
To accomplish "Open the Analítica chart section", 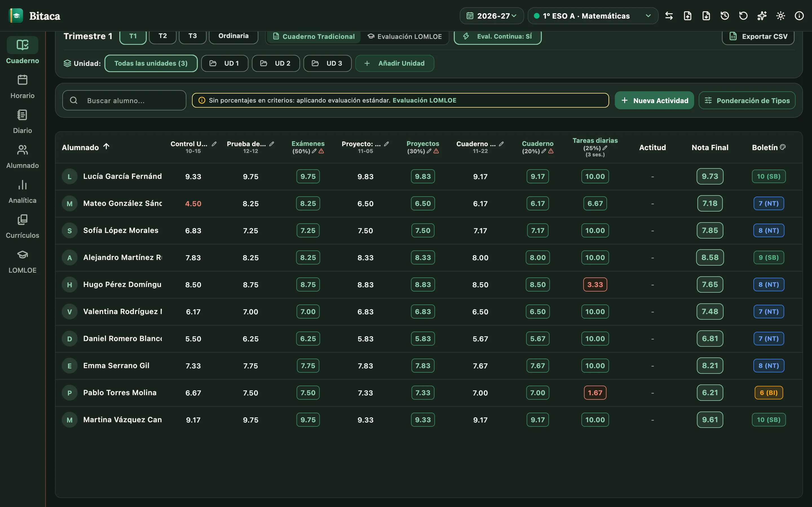I will (23, 191).
